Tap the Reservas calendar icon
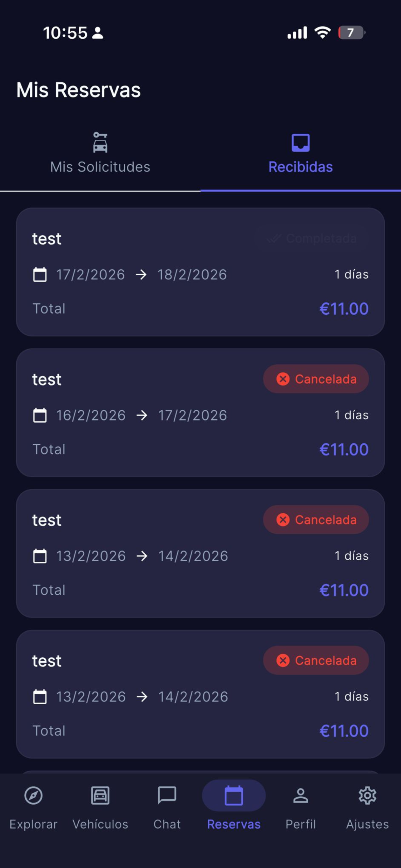Viewport: 401px width, 868px height. (234, 796)
